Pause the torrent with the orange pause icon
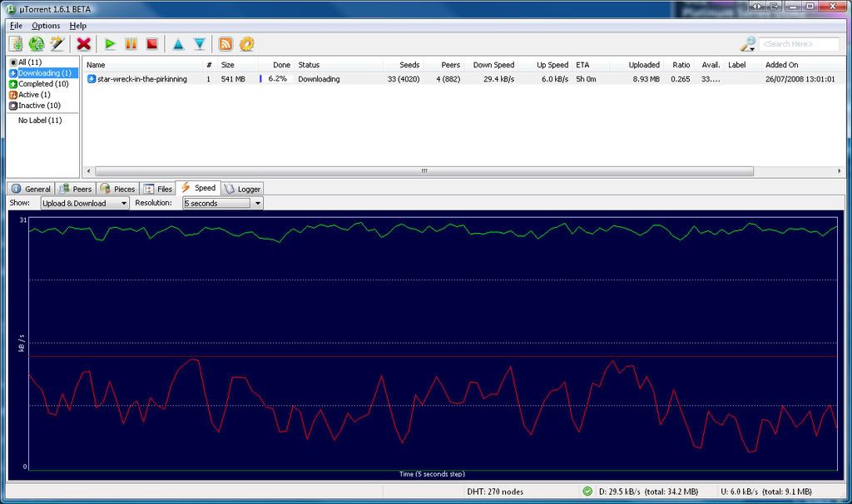This screenshot has height=504, width=852. [x=131, y=44]
